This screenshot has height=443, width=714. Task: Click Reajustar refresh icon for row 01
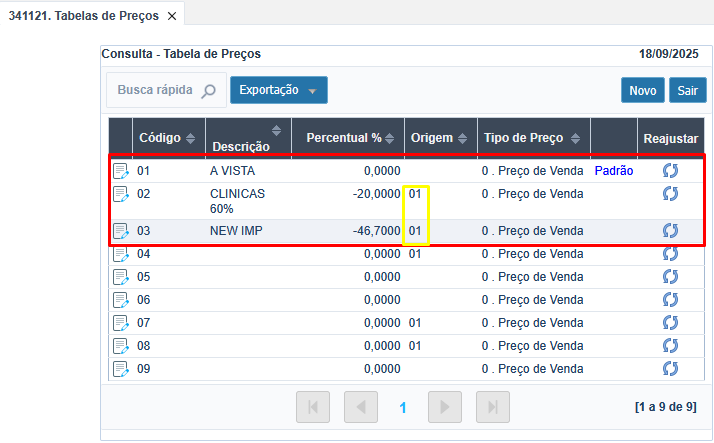(x=670, y=171)
